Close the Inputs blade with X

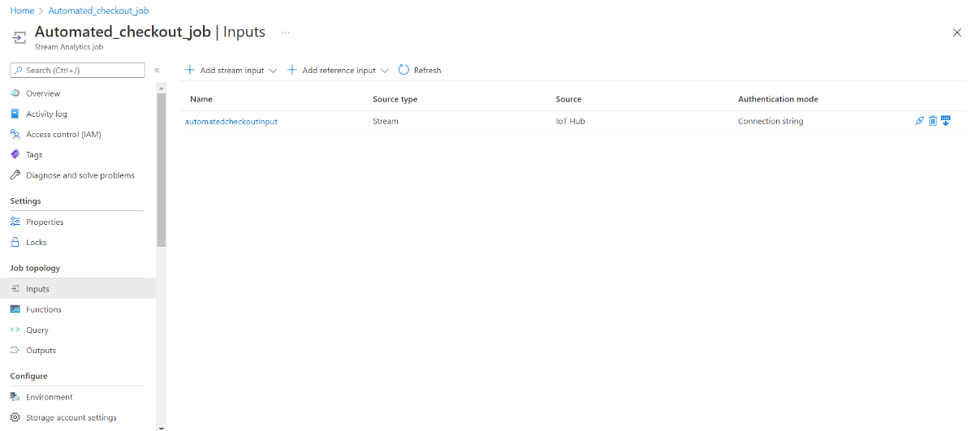(x=957, y=32)
